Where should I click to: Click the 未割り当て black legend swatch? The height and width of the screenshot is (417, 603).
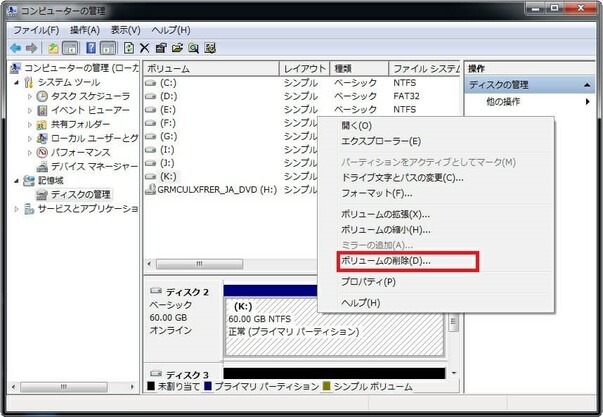tap(151, 386)
